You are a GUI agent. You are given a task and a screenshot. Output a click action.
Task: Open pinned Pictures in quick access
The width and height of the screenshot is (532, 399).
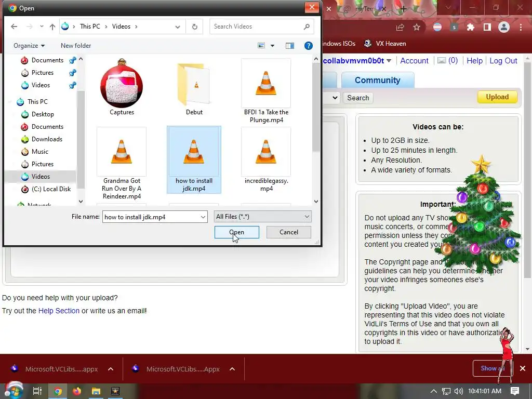(42, 73)
